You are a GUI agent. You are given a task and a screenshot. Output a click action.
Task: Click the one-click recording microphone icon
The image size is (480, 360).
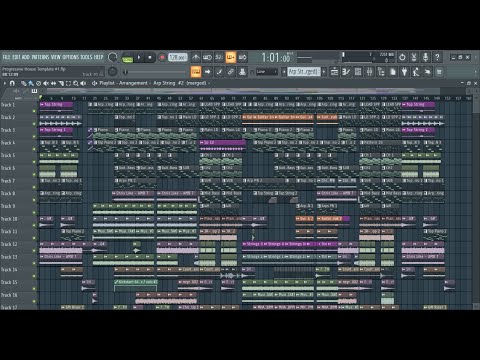(425, 58)
